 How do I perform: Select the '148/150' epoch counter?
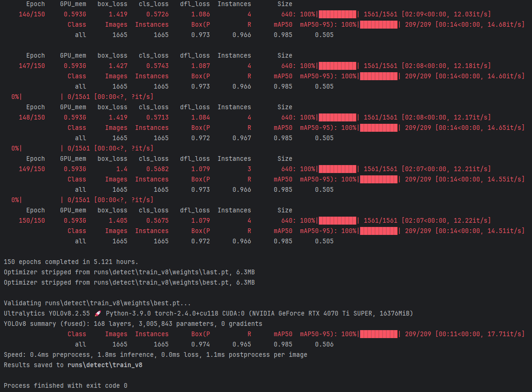pyautogui.click(x=31, y=117)
